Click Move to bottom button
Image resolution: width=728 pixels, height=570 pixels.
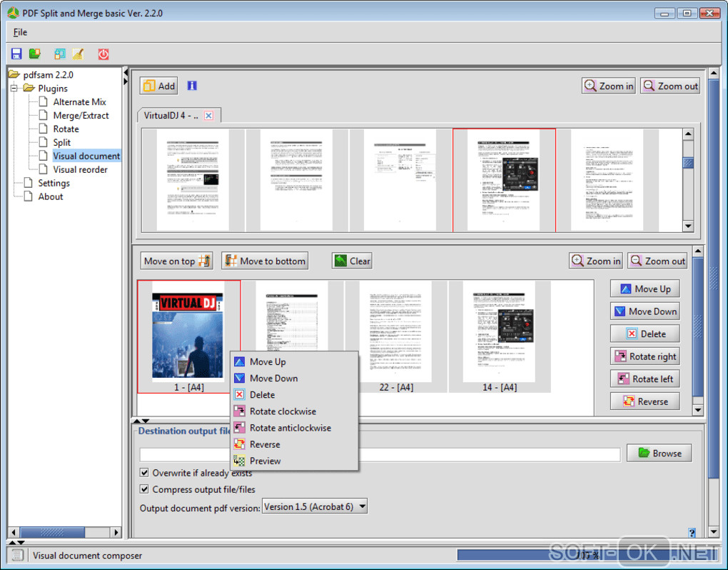tap(265, 261)
